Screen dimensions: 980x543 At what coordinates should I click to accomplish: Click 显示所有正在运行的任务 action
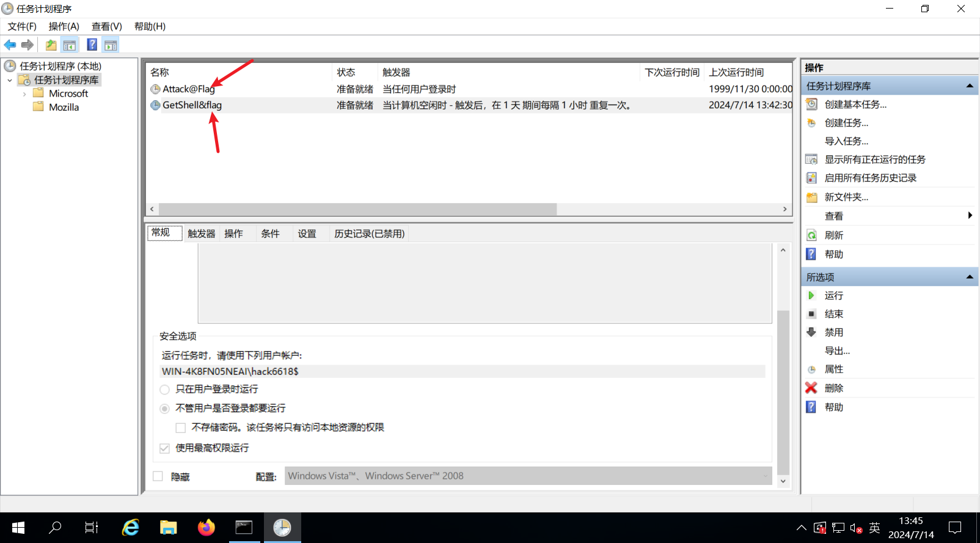click(x=874, y=159)
